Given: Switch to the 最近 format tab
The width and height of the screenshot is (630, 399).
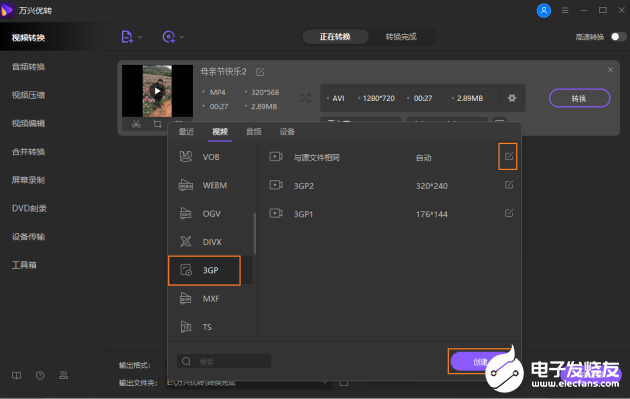Looking at the screenshot, I should tap(186, 132).
